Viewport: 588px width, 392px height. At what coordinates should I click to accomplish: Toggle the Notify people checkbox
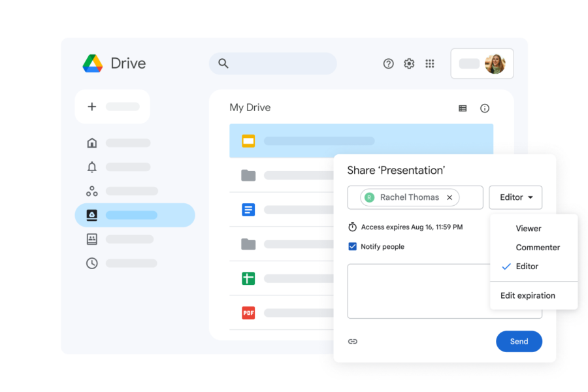pyautogui.click(x=352, y=246)
